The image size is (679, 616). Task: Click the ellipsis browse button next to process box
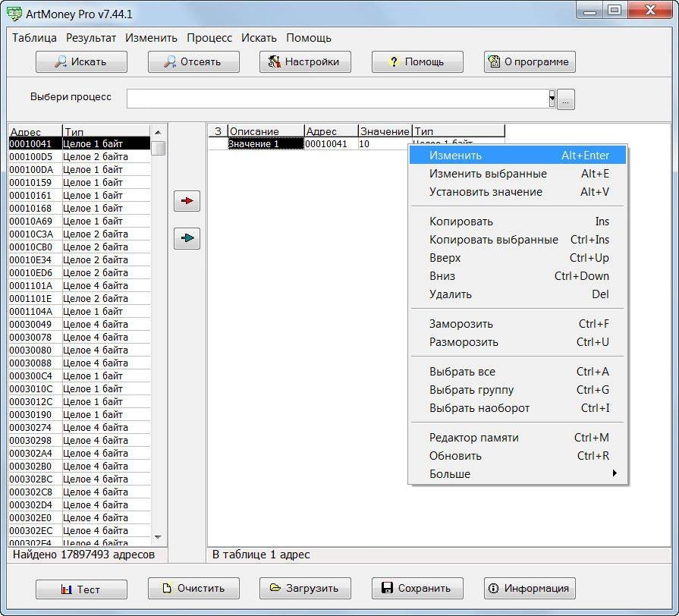tap(565, 99)
